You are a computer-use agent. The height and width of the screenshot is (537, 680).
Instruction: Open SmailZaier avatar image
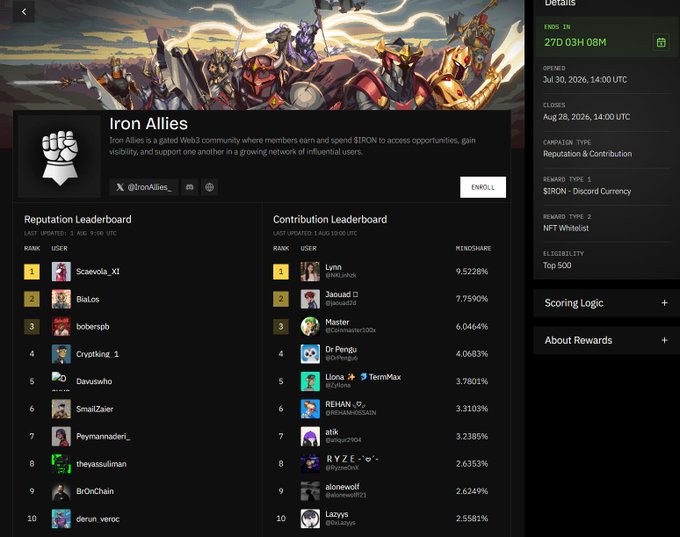[61, 409]
